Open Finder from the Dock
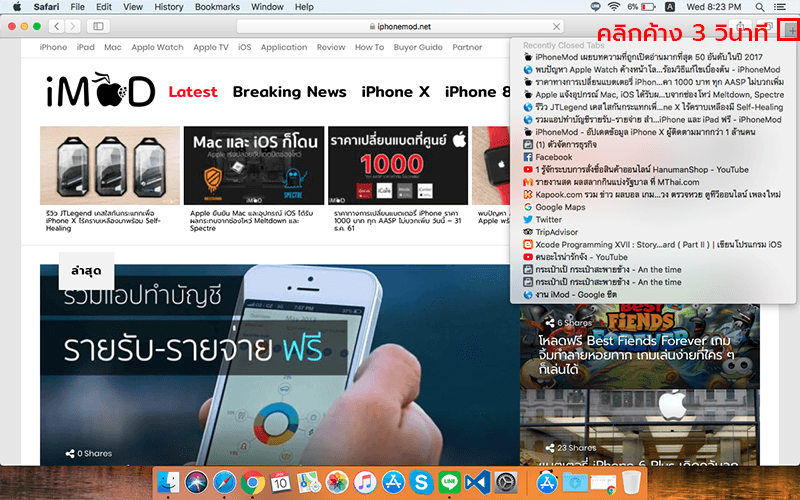This screenshot has height=500, width=800. 168,482
